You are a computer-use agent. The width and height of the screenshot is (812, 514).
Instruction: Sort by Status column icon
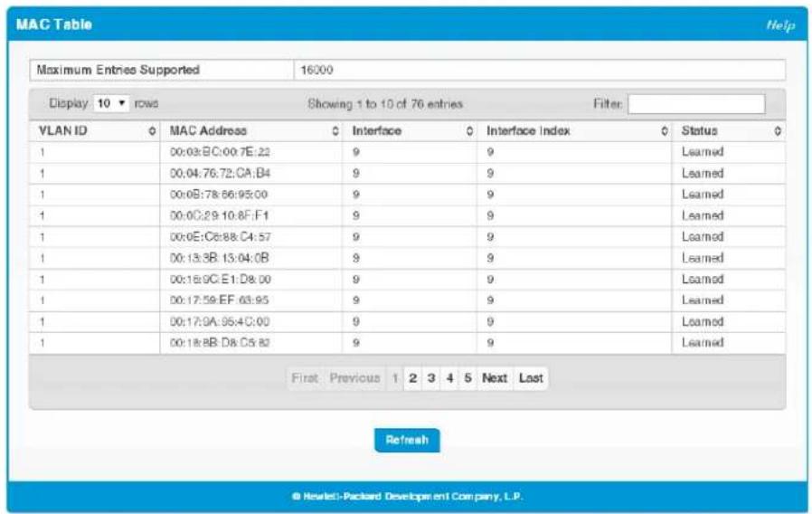coord(778,131)
